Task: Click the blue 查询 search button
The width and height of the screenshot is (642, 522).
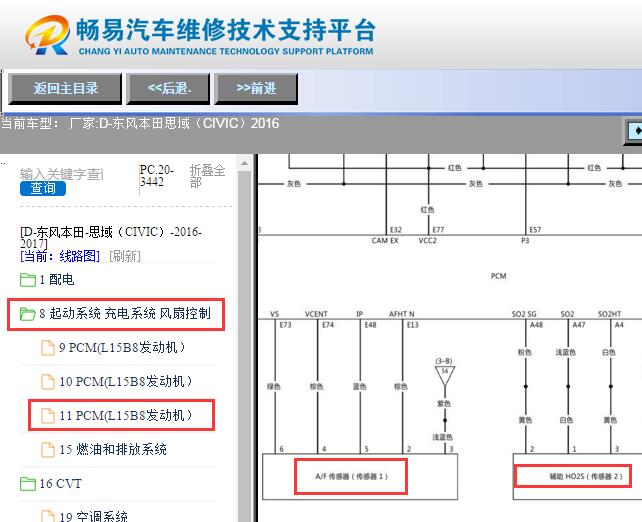Action: click(43, 188)
